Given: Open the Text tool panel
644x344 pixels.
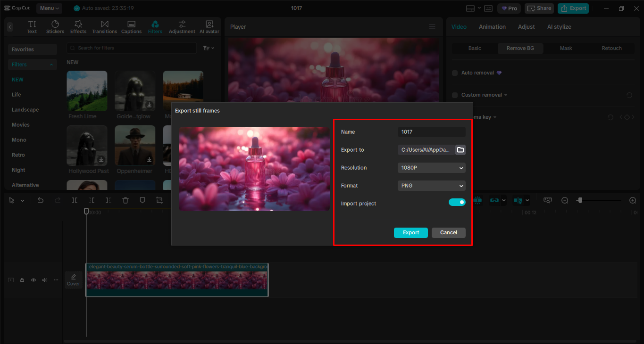Looking at the screenshot, I should [32, 27].
